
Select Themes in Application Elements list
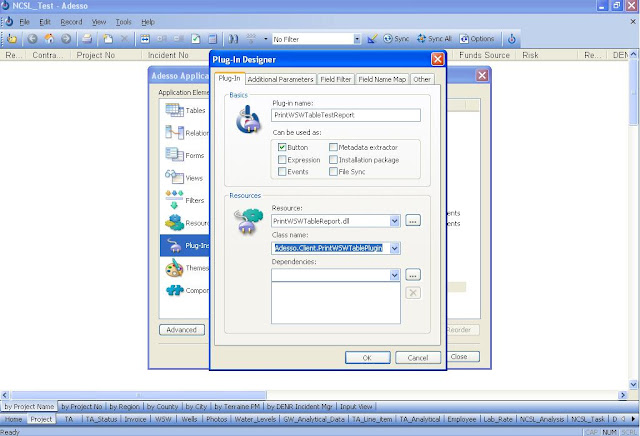coord(185,268)
